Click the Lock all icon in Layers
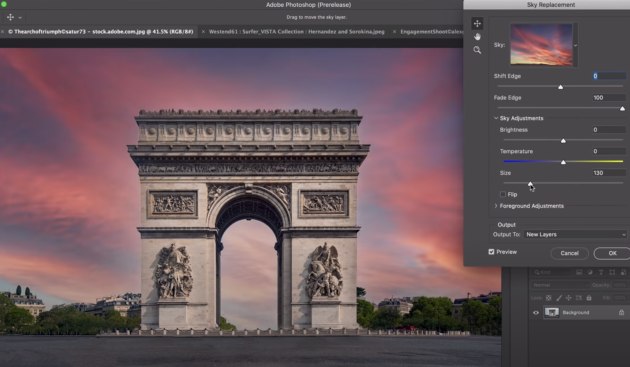This screenshot has width=630, height=367. pyautogui.click(x=589, y=298)
